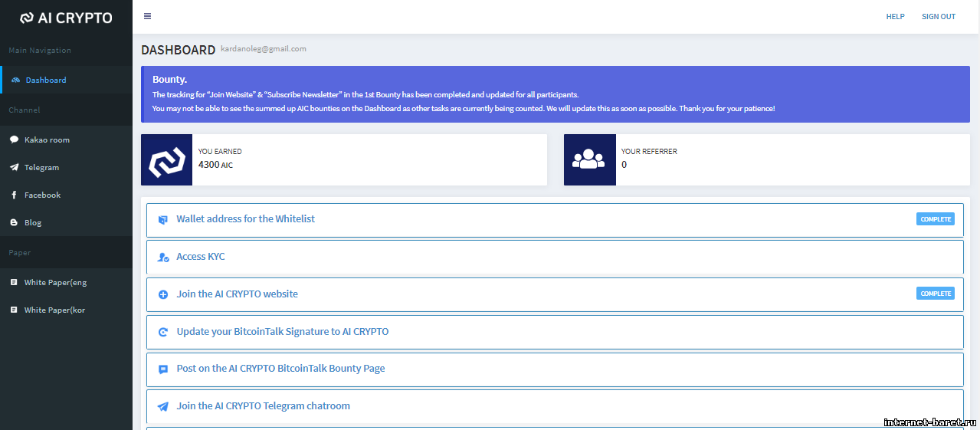The height and width of the screenshot is (430, 980).
Task: Click the Telegram icon beside Join chatroom
Action: 162,407
